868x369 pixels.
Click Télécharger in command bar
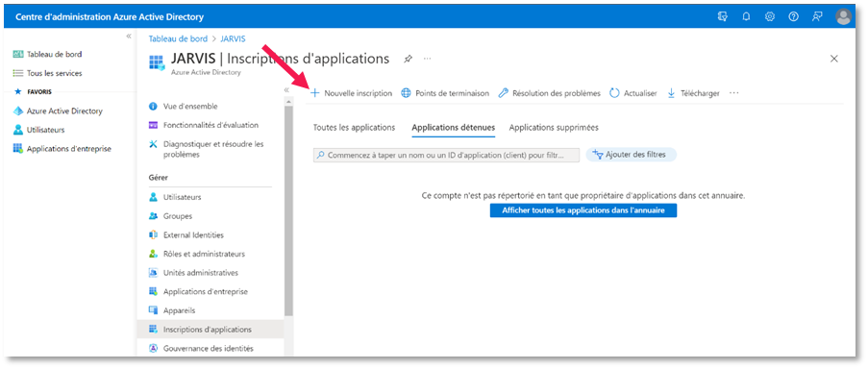pyautogui.click(x=693, y=93)
